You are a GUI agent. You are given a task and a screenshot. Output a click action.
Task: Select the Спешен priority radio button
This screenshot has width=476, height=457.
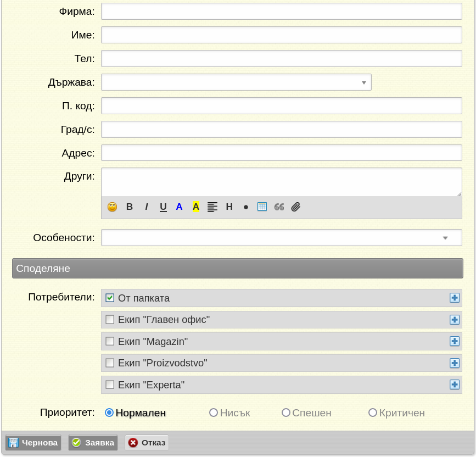285,413
